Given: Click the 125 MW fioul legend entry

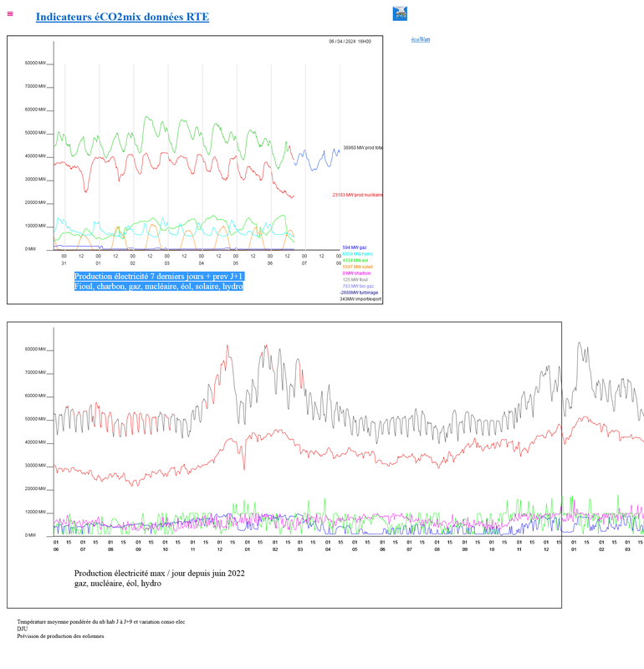Looking at the screenshot, I should pos(355,279).
